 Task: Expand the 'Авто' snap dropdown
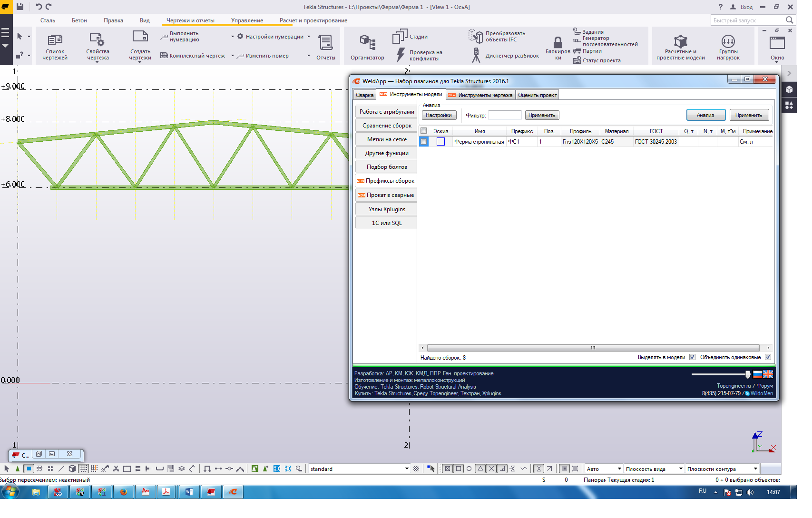(619, 469)
